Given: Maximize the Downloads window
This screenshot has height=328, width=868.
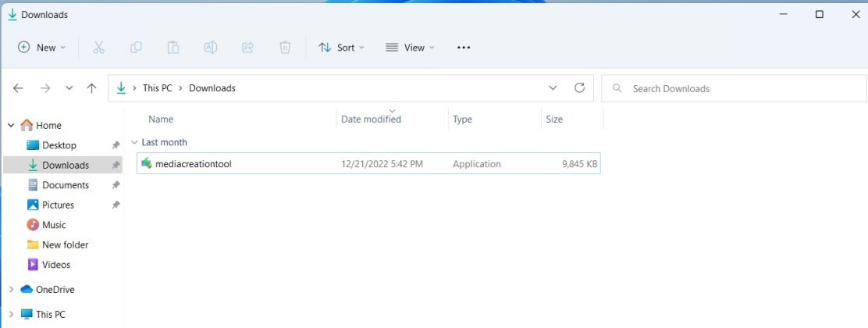Looking at the screenshot, I should (x=820, y=14).
